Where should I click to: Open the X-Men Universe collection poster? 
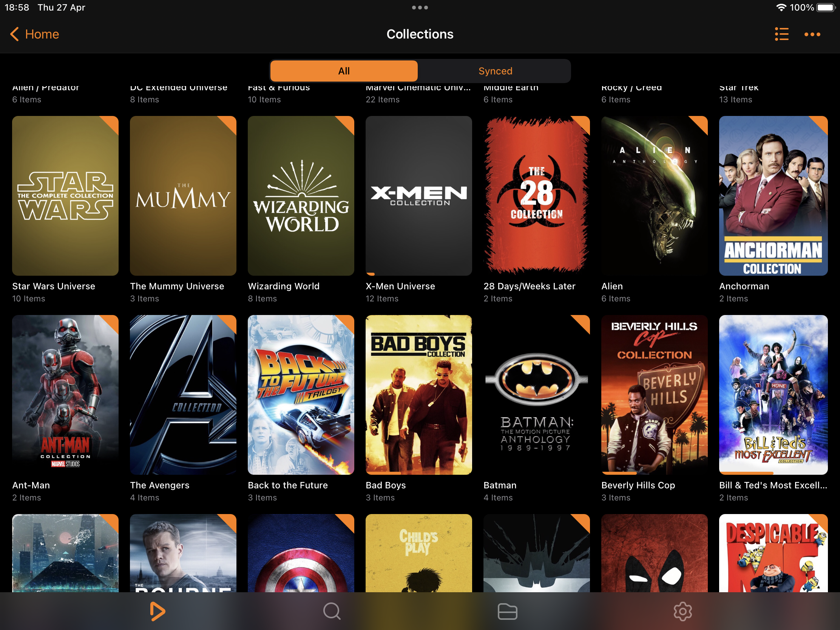click(x=418, y=196)
